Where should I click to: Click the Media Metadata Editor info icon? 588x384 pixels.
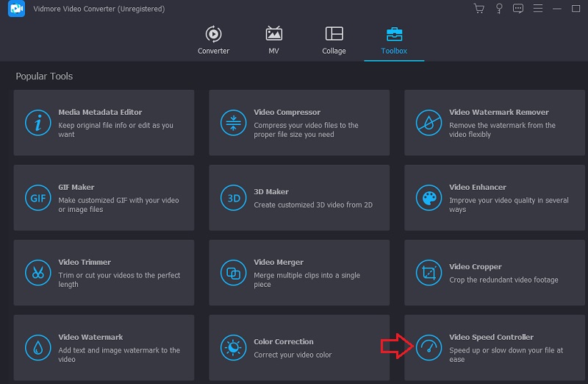tap(37, 123)
